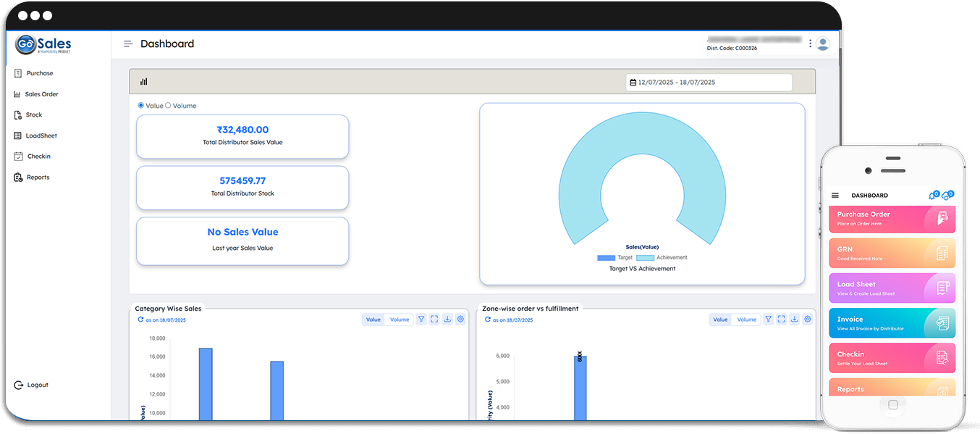
Task: Open the Purchase sidebar item
Action: pyautogui.click(x=34, y=73)
